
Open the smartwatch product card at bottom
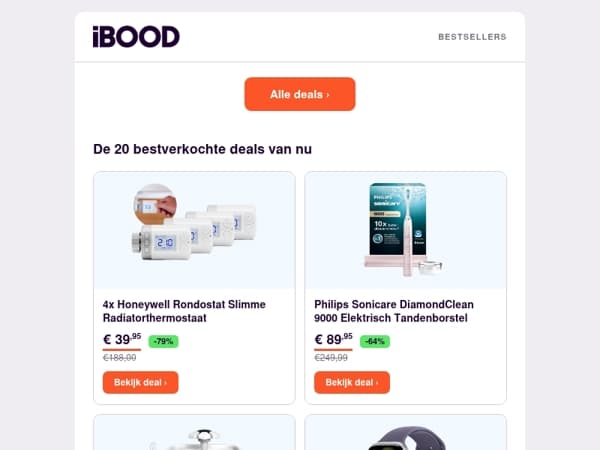tap(406, 432)
